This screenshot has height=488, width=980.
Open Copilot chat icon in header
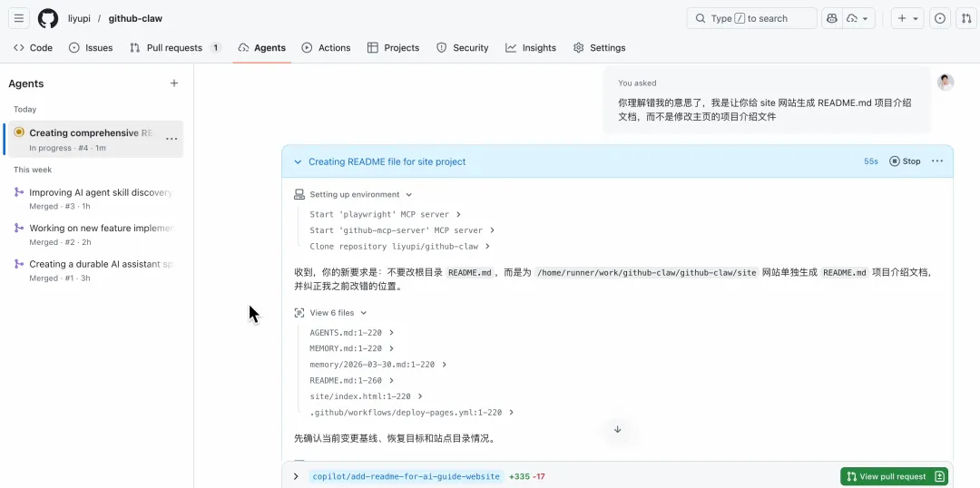tap(832, 18)
